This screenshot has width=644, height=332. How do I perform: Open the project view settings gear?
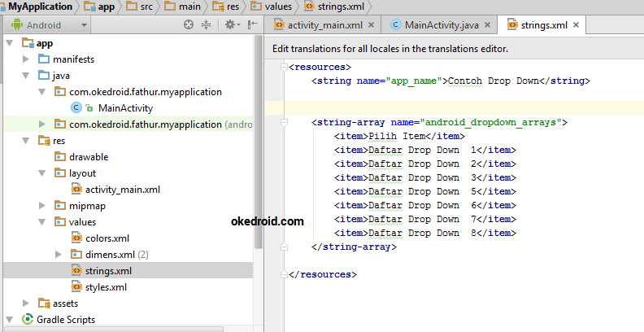[233, 25]
